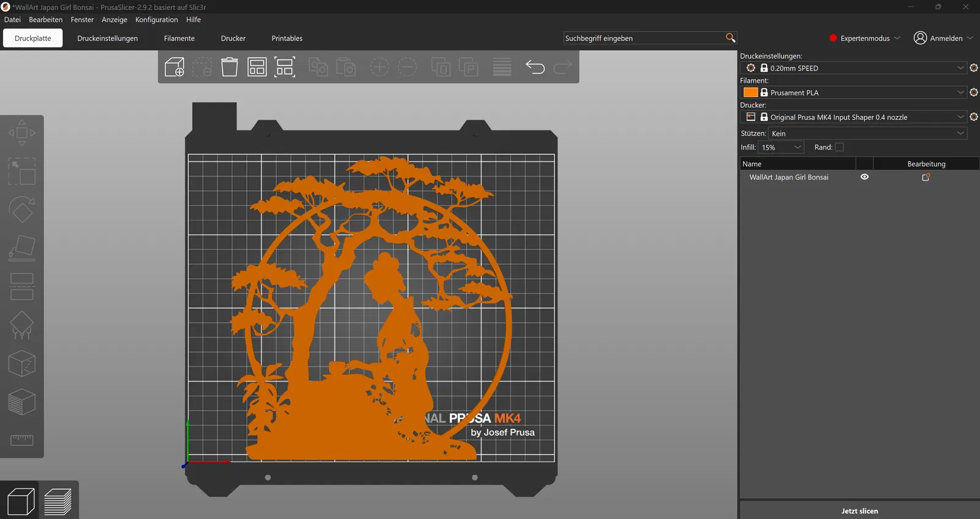Click the Undo arrow in toolbar
980x519 pixels.
click(535, 67)
